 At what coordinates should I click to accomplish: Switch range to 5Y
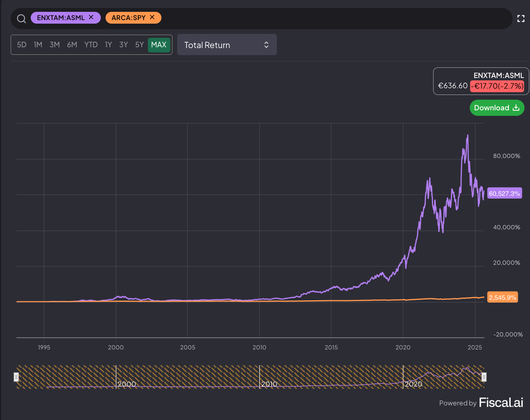coord(139,45)
